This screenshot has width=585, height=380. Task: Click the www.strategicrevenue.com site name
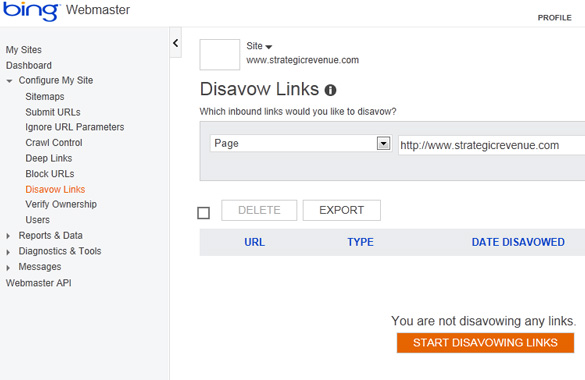point(303,60)
